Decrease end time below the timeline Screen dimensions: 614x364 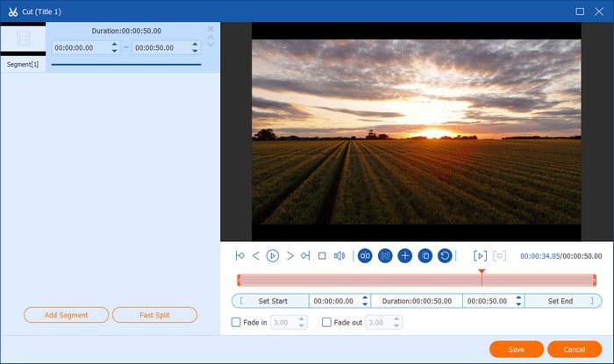[x=519, y=304]
